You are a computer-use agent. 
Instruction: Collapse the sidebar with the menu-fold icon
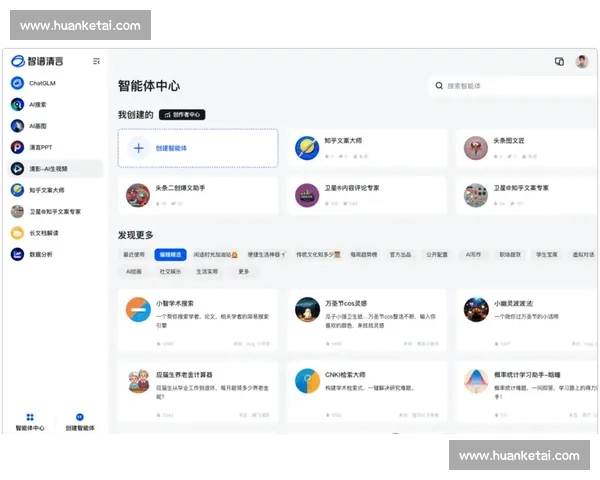[96, 61]
